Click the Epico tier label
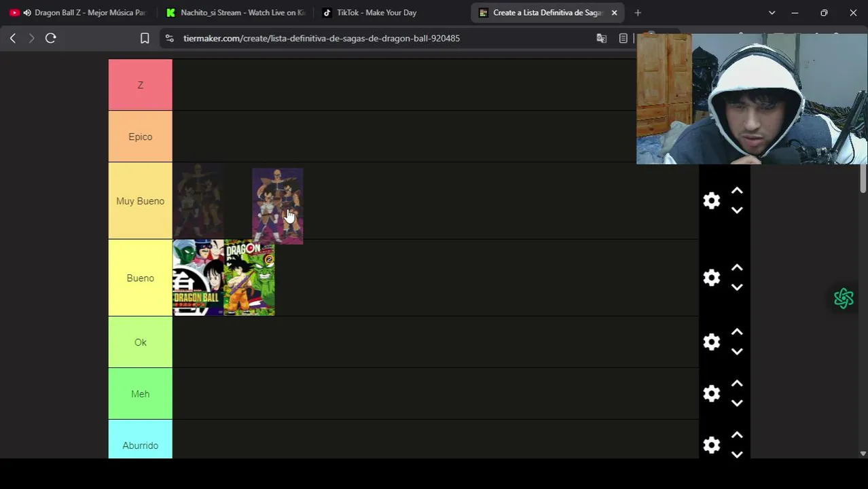This screenshot has height=489, width=868. coord(141,137)
